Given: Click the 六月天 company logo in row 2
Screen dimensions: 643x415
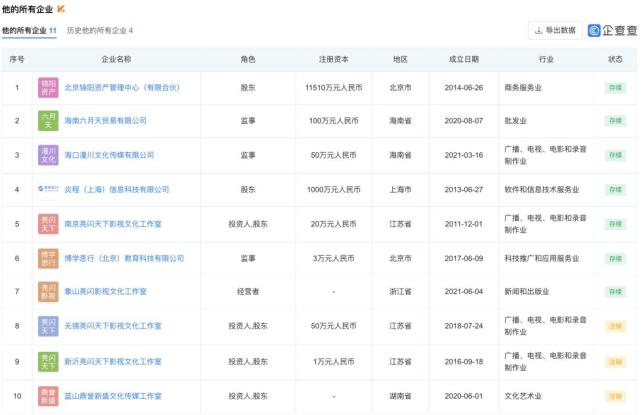Looking at the screenshot, I should tap(48, 121).
